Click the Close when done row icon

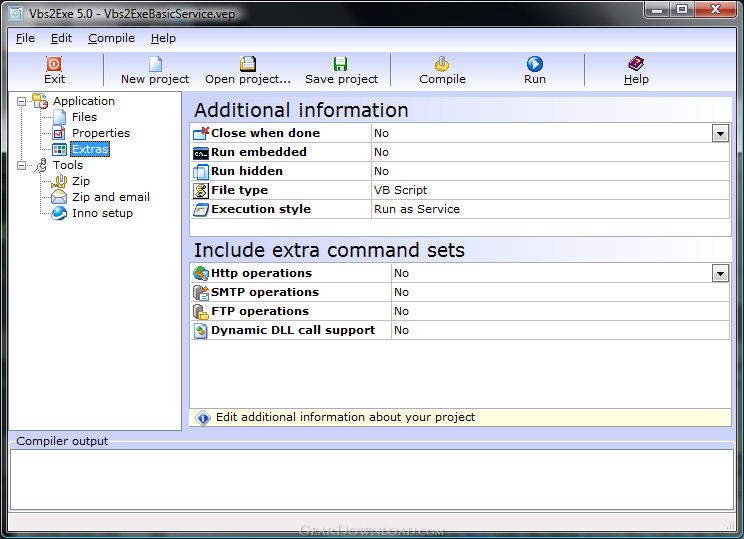pyautogui.click(x=201, y=133)
